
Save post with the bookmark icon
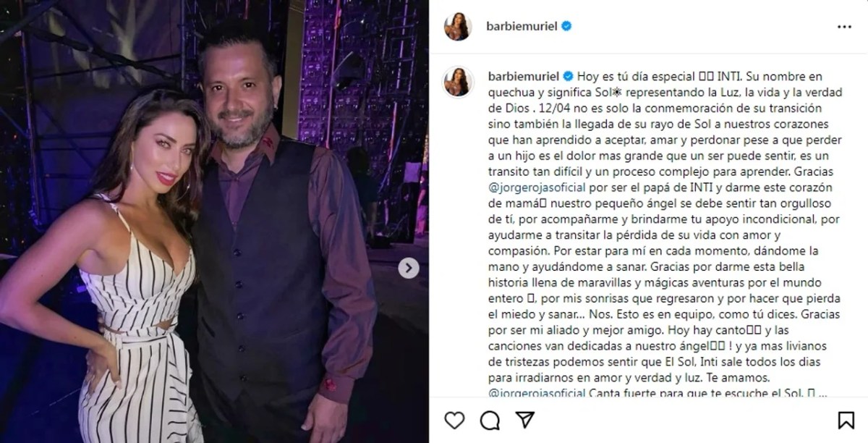(845, 420)
